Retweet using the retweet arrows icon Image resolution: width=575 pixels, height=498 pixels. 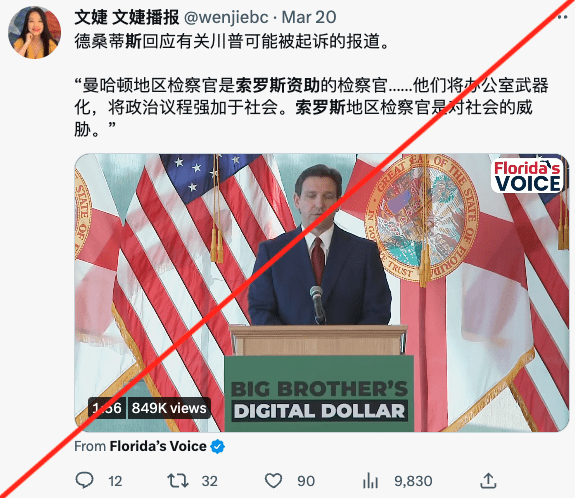tap(178, 480)
